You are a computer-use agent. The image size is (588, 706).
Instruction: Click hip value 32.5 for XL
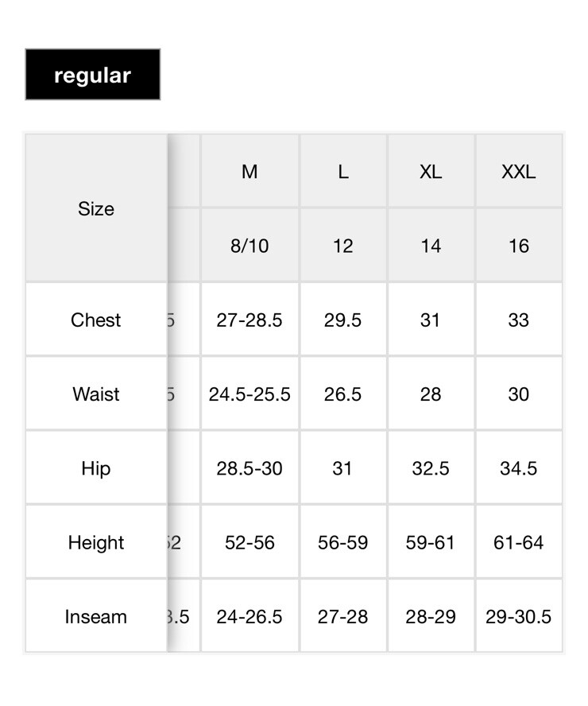pos(431,468)
